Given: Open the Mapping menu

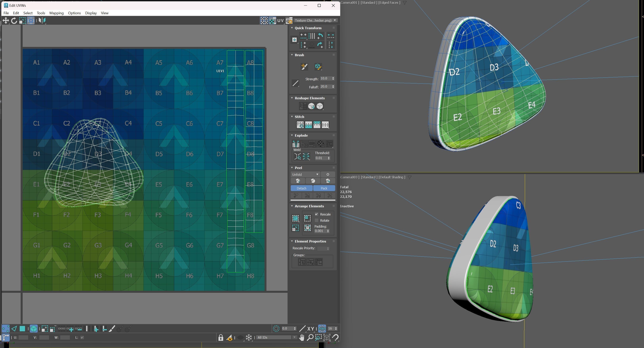Looking at the screenshot, I should [x=56, y=13].
